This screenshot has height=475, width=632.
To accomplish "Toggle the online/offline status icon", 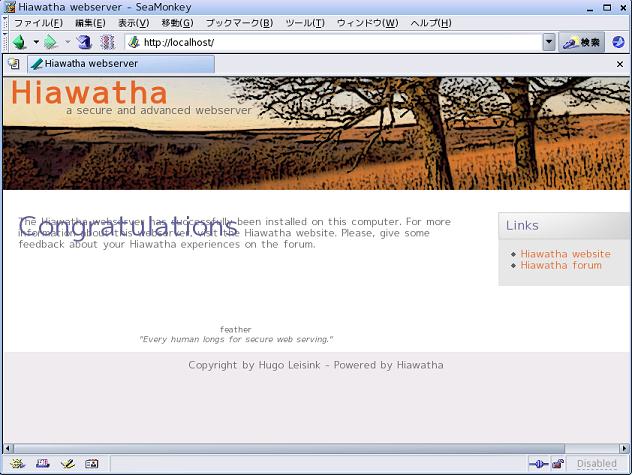I will (538, 464).
